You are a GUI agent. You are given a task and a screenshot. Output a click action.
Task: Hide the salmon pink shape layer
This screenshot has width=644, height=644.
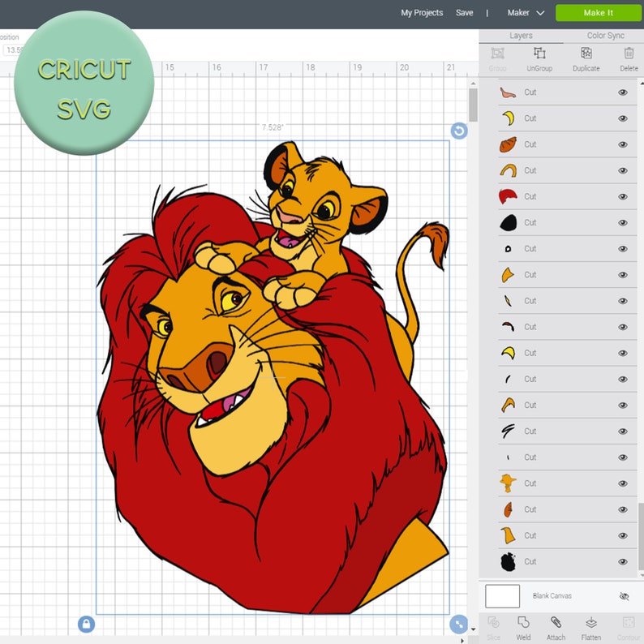pyautogui.click(x=623, y=92)
